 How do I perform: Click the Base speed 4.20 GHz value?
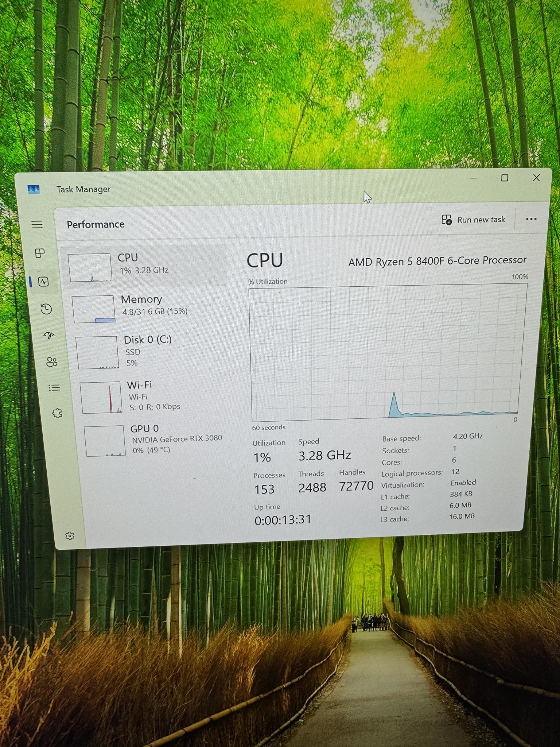click(468, 436)
